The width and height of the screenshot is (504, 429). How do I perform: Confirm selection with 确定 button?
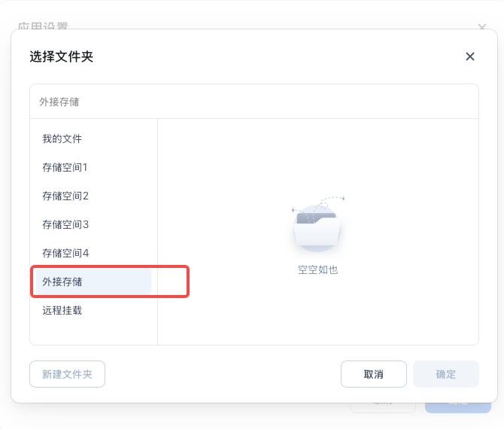446,374
